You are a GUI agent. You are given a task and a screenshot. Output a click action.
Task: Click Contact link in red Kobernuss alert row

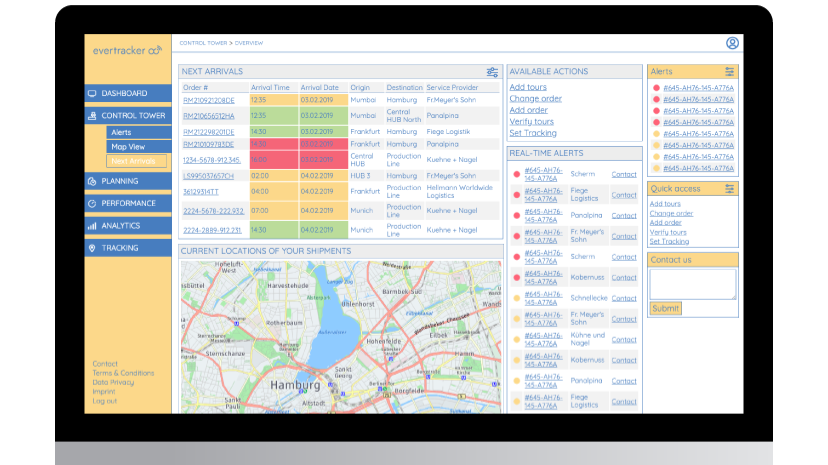click(x=624, y=278)
